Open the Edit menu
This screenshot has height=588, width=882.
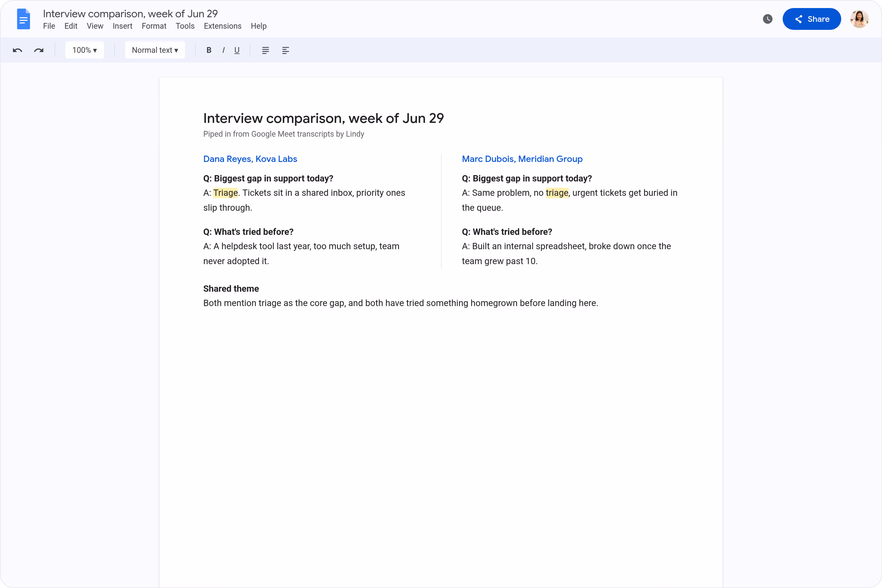(71, 26)
